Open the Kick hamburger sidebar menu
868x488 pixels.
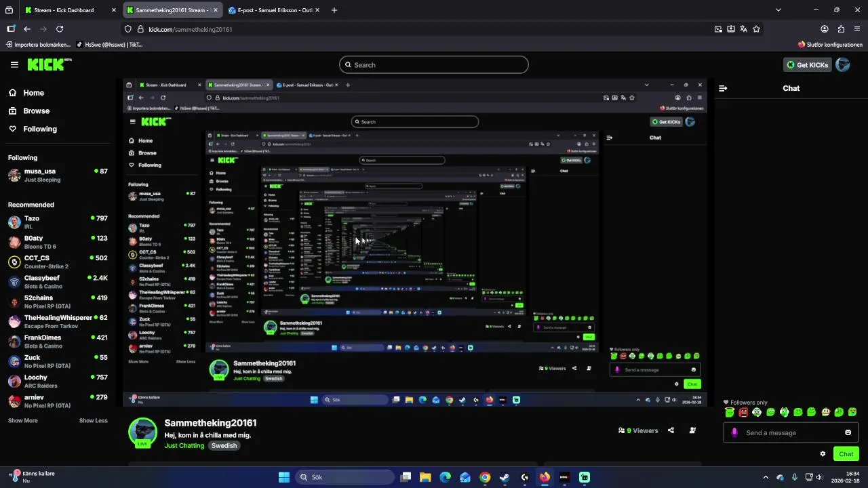[x=14, y=64]
